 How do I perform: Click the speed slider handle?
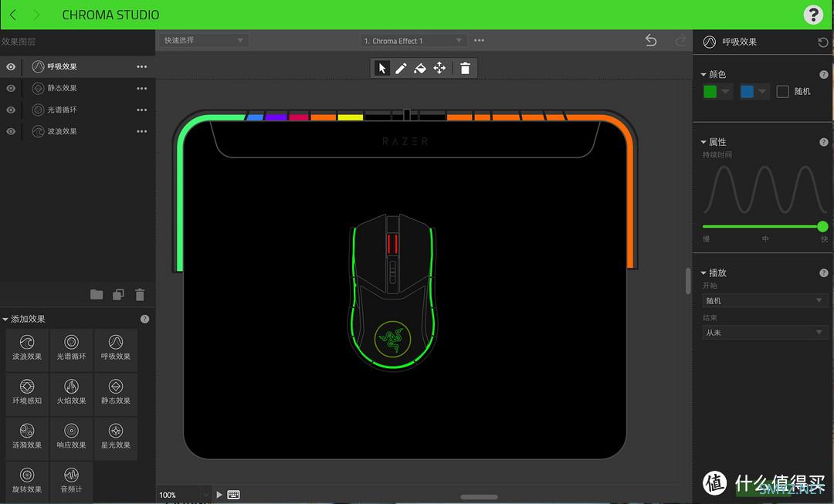tap(822, 226)
